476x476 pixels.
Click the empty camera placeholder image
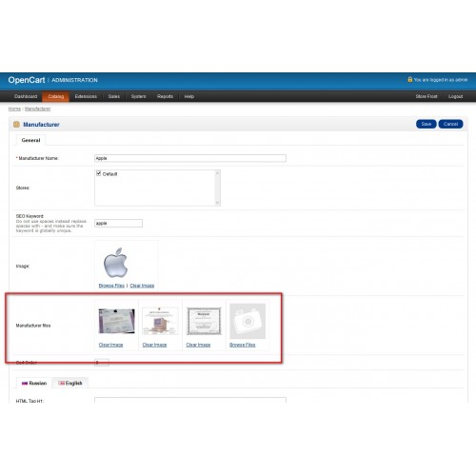pos(248,321)
